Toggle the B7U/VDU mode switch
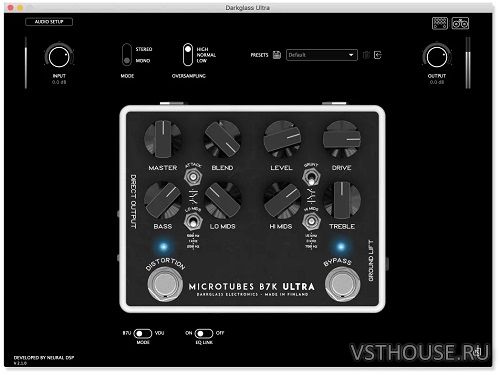 [143, 333]
